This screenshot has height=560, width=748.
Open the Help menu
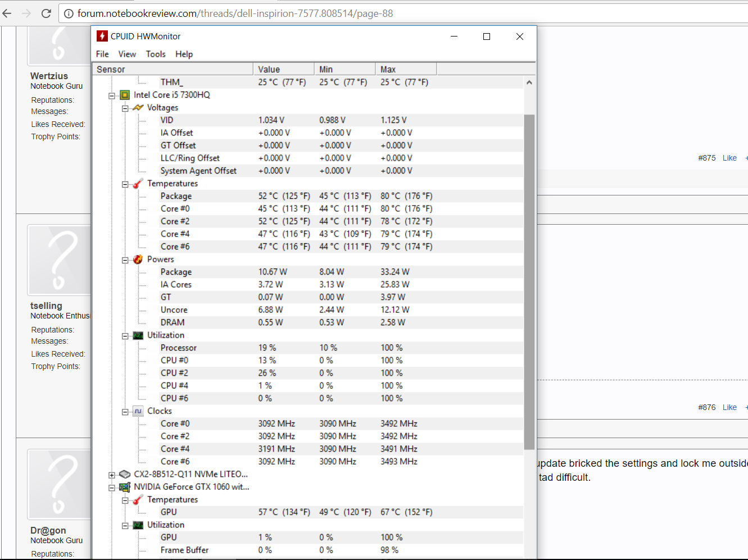pyautogui.click(x=184, y=54)
